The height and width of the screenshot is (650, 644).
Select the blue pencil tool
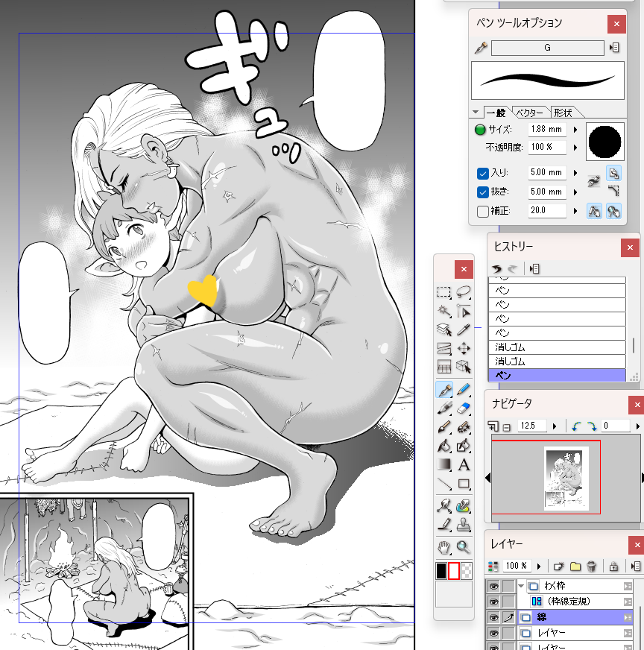pos(464,390)
